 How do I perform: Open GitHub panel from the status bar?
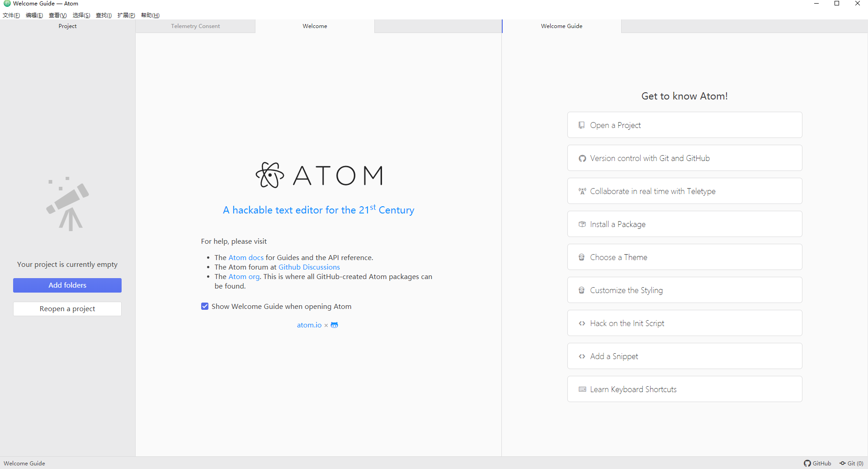point(817,463)
